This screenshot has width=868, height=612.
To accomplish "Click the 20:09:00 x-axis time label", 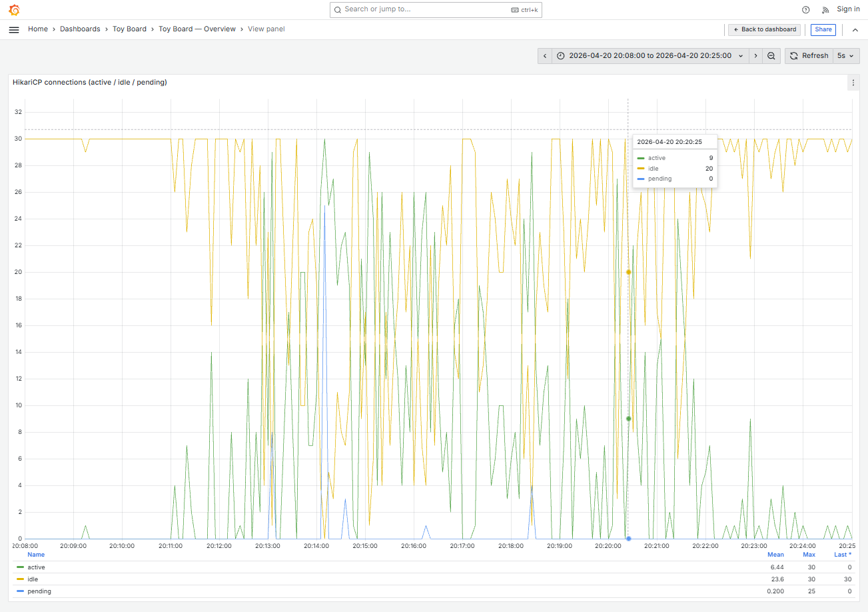I will [74, 546].
